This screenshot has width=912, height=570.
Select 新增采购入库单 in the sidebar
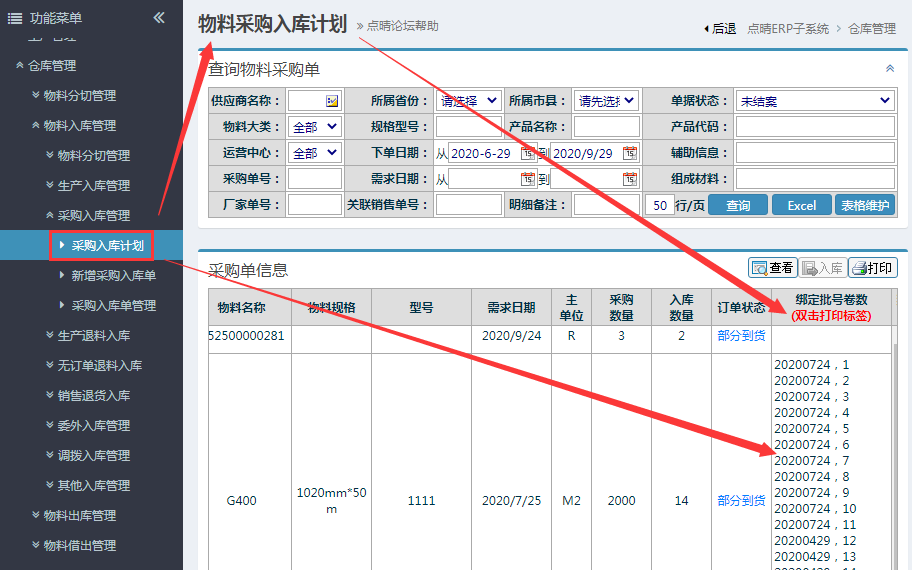pos(113,275)
